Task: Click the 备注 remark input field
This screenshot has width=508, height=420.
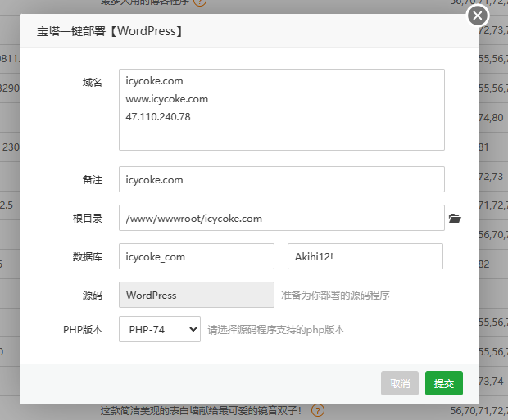Action: [282, 179]
